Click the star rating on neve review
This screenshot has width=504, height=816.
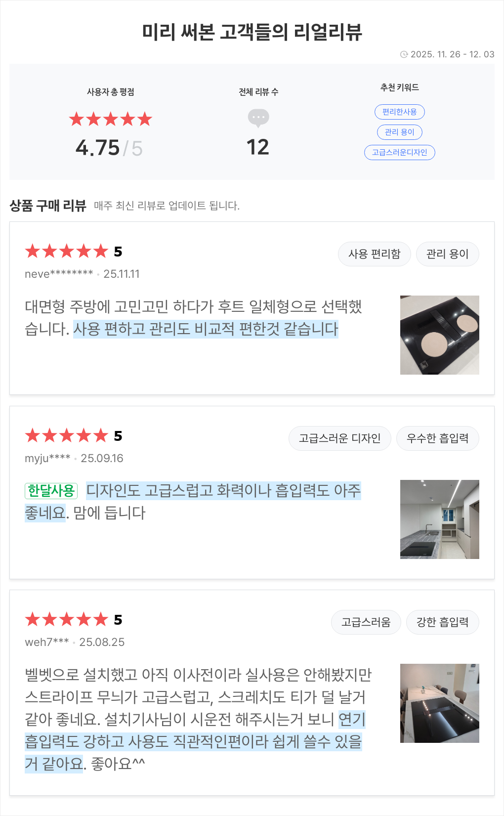(x=66, y=251)
